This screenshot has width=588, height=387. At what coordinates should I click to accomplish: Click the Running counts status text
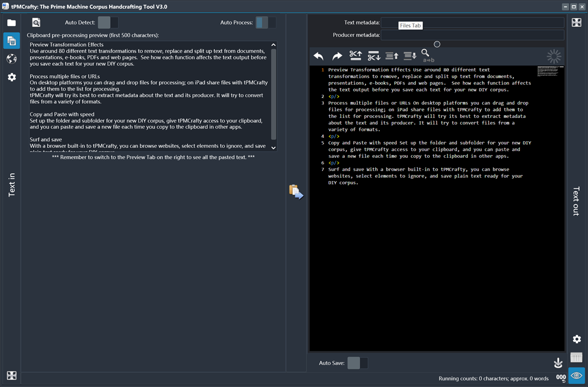(493, 378)
